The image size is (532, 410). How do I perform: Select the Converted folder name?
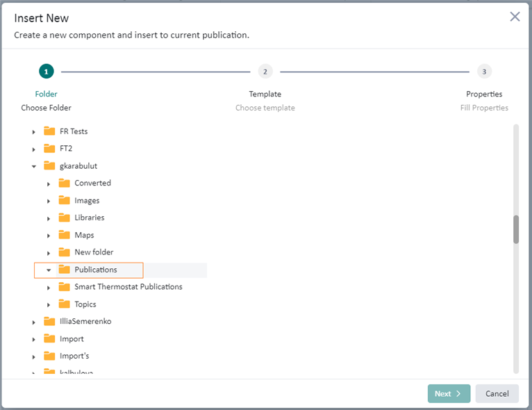pyautogui.click(x=92, y=183)
